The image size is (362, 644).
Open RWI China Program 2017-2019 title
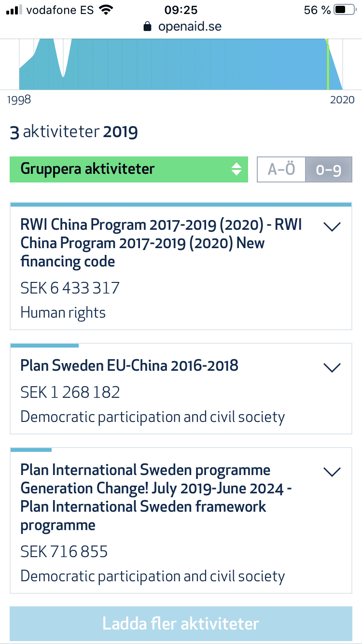point(161,243)
